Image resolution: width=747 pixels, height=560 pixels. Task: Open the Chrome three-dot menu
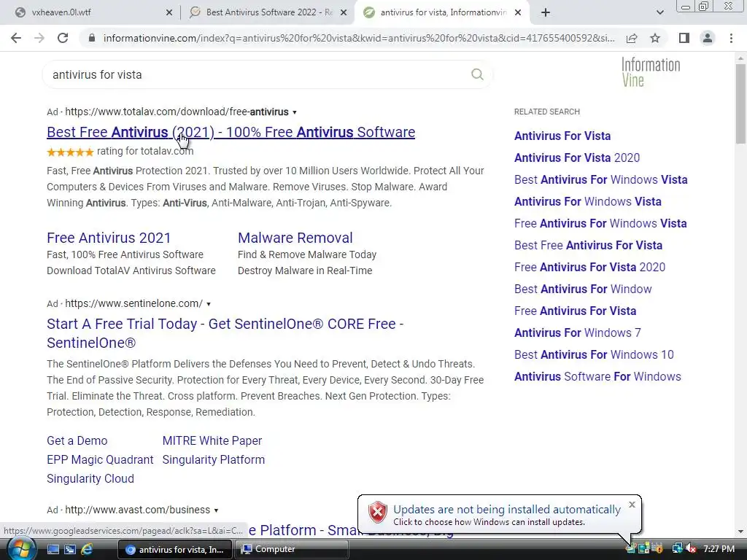731,38
